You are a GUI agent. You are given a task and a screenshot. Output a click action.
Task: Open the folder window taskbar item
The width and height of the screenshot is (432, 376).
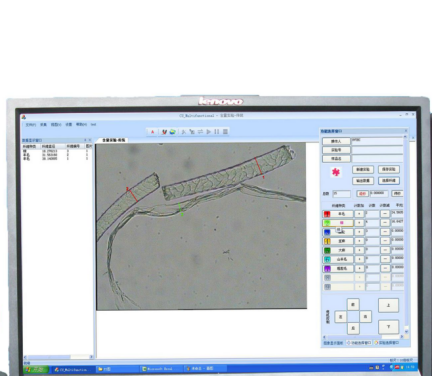click(117, 369)
